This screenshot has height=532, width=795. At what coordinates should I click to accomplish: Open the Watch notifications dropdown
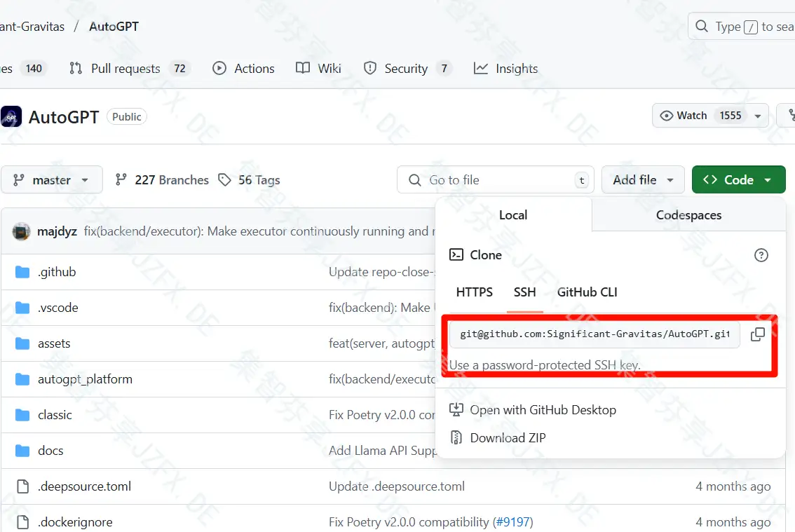point(710,116)
